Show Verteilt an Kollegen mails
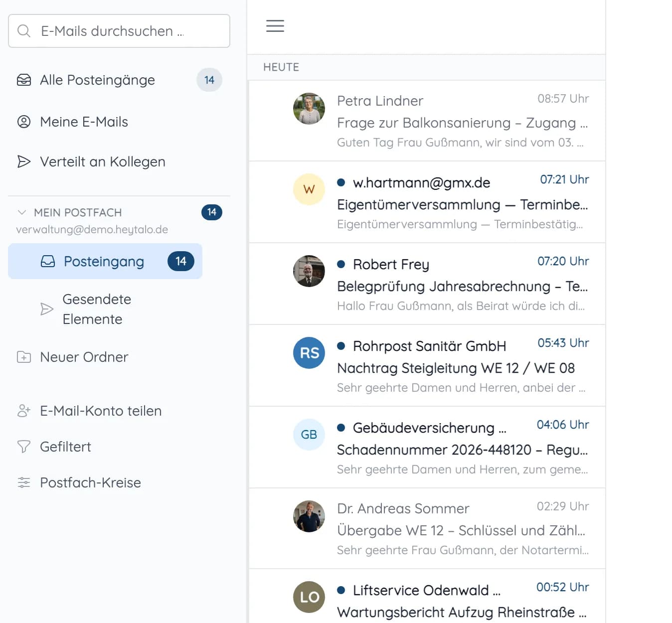672x623 pixels. [x=119, y=161]
